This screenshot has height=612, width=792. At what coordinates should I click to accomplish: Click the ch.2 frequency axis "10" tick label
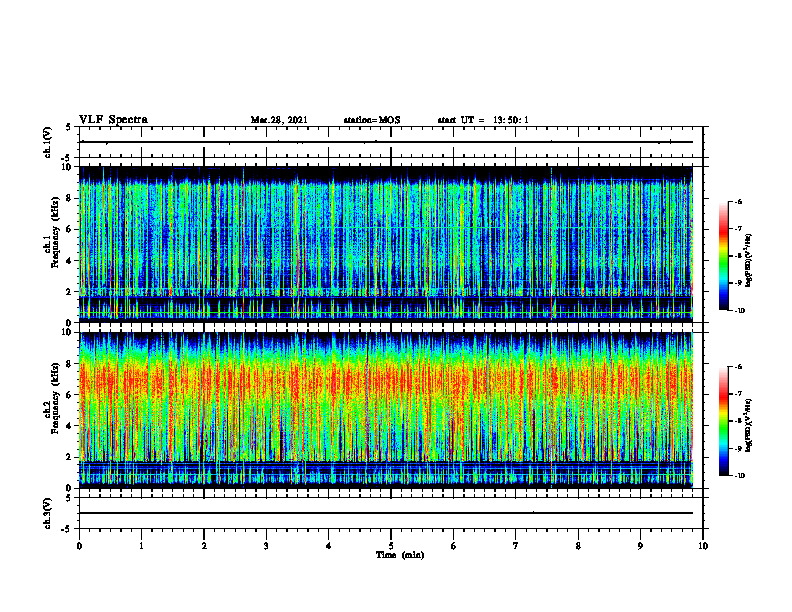click(x=67, y=332)
